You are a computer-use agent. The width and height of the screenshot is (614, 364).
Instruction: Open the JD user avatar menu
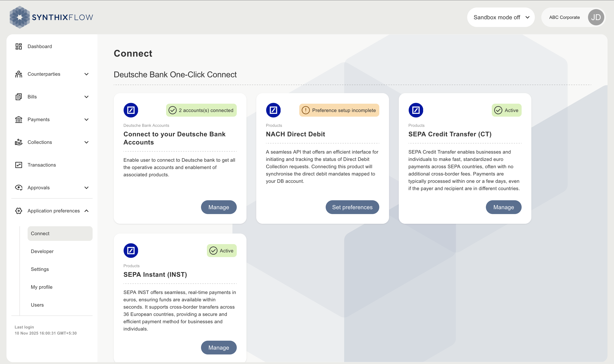pos(596,17)
